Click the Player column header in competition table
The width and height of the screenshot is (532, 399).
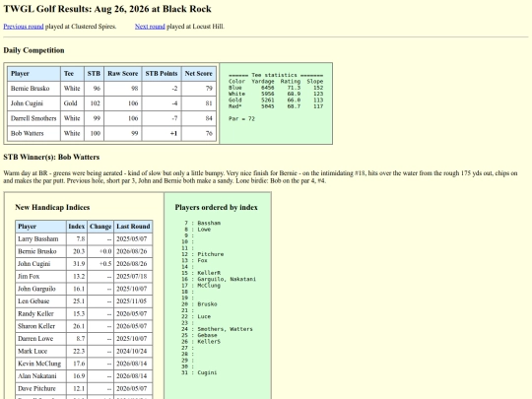(x=33, y=74)
